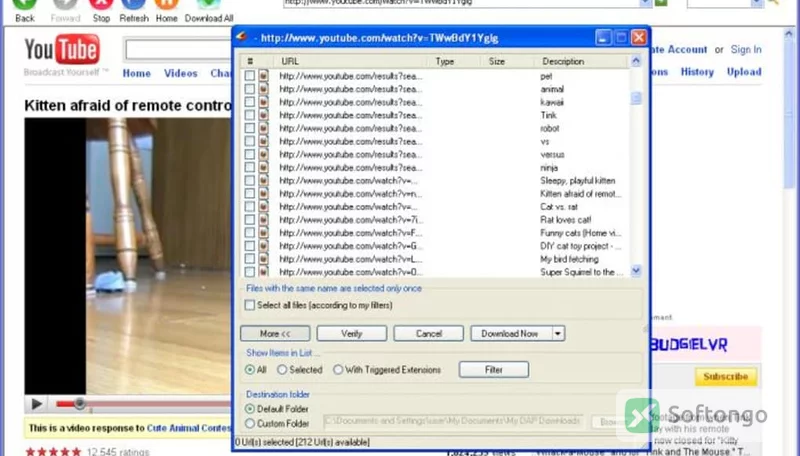
Task: Click the Back navigation icon
Action: click(x=24, y=4)
